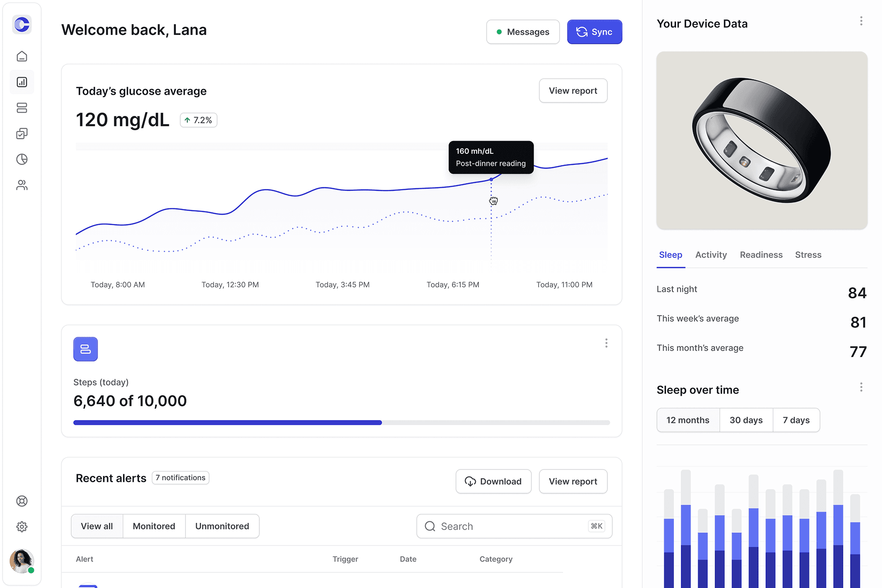
Task: Open the stacked rows sidebar icon
Action: (22, 108)
